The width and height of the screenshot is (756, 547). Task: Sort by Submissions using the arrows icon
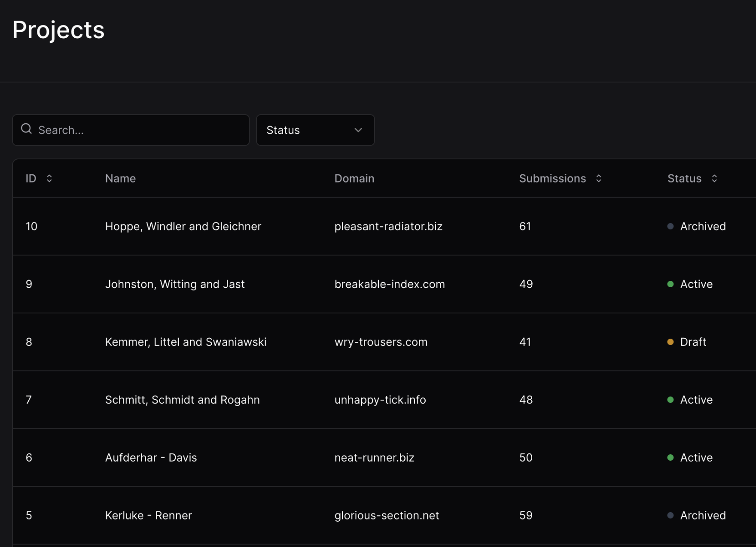[x=598, y=179]
